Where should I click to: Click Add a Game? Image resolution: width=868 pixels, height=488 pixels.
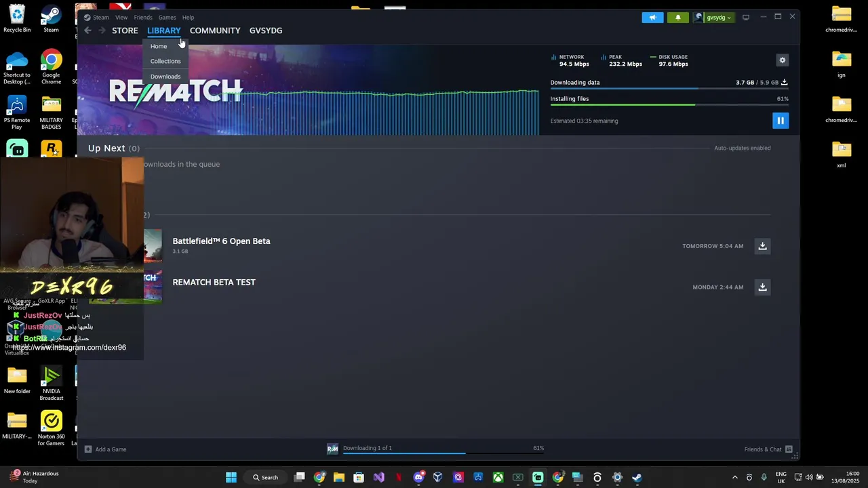click(x=106, y=449)
